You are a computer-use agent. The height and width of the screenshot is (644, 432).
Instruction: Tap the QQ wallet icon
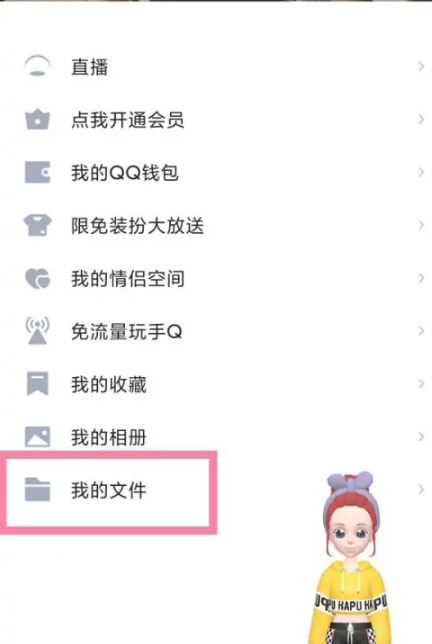37,172
